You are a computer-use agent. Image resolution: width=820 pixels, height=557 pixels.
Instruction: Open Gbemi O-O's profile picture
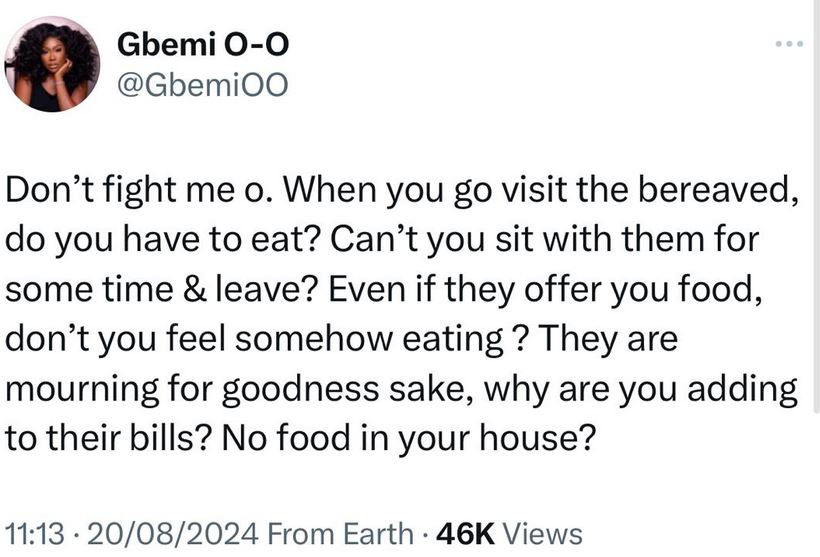tap(51, 64)
